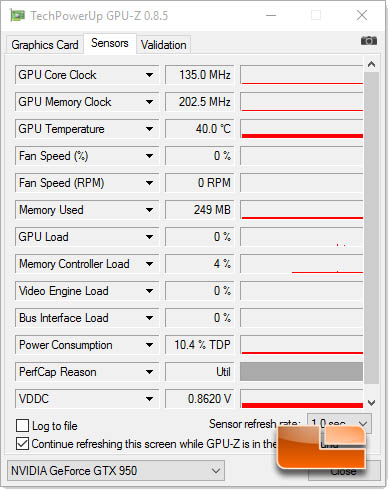
Task: Click the camera screenshot icon
Action: pos(369,41)
